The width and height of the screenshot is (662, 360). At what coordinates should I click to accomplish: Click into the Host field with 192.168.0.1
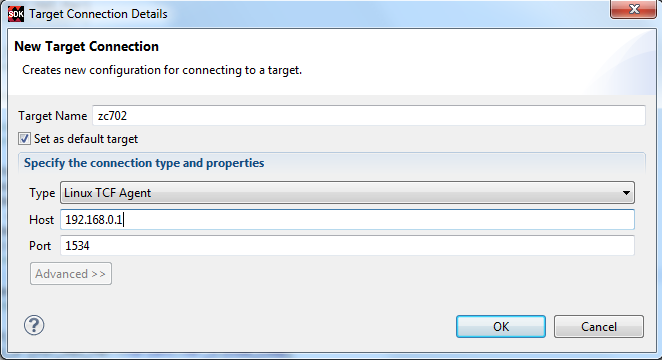347,220
